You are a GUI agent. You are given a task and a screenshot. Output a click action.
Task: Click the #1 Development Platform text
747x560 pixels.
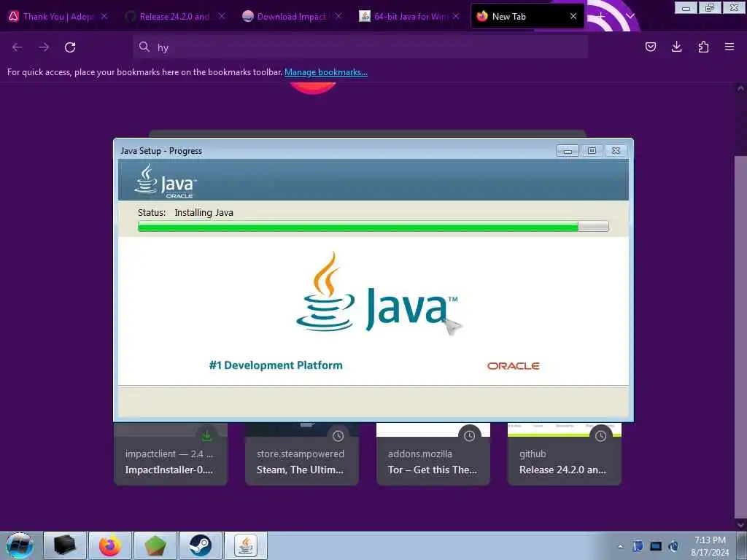[x=276, y=365]
